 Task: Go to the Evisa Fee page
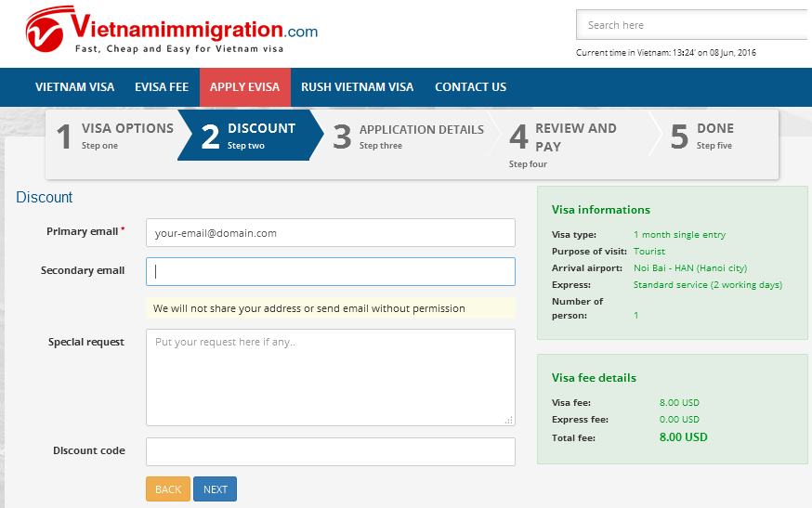tap(162, 87)
